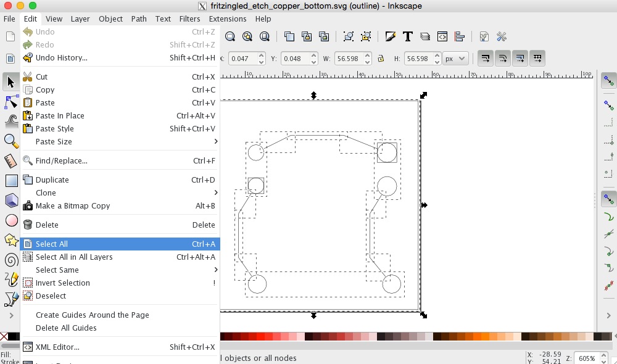Pick the Zoom magnifier tool

pyautogui.click(x=11, y=141)
